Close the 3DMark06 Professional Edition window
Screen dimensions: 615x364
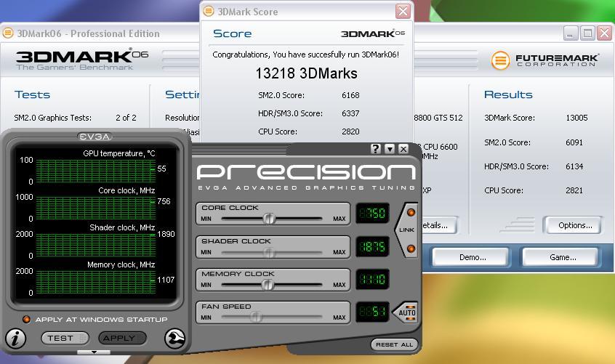point(604,33)
